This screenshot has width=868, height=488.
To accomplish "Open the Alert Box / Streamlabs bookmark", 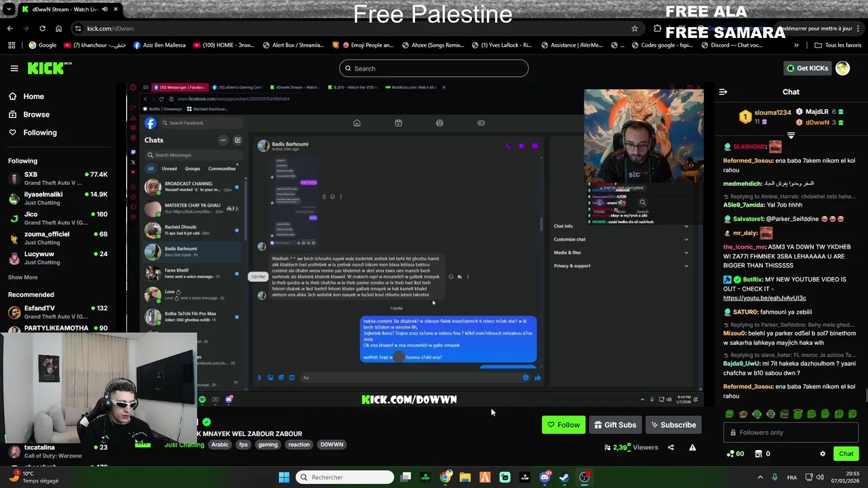I will click(293, 45).
